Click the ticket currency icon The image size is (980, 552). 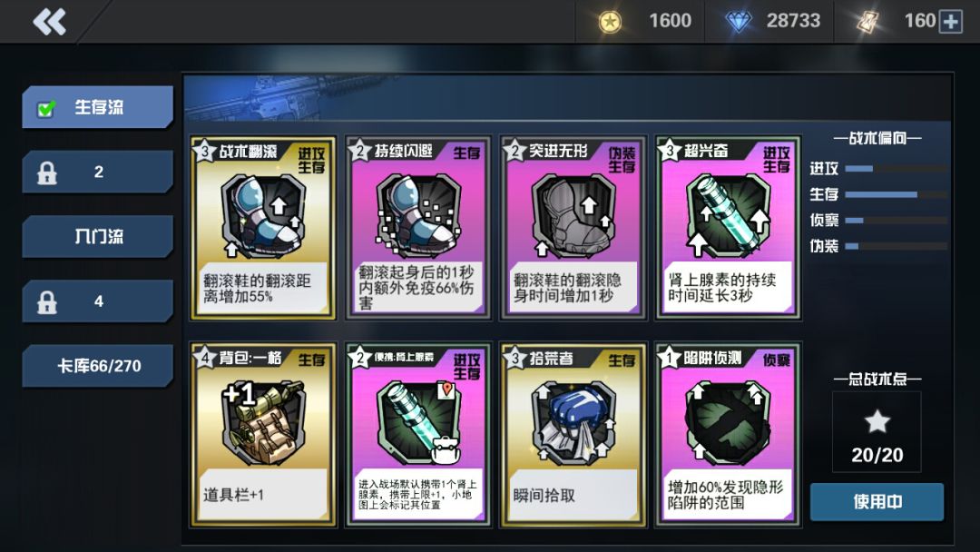(x=867, y=22)
